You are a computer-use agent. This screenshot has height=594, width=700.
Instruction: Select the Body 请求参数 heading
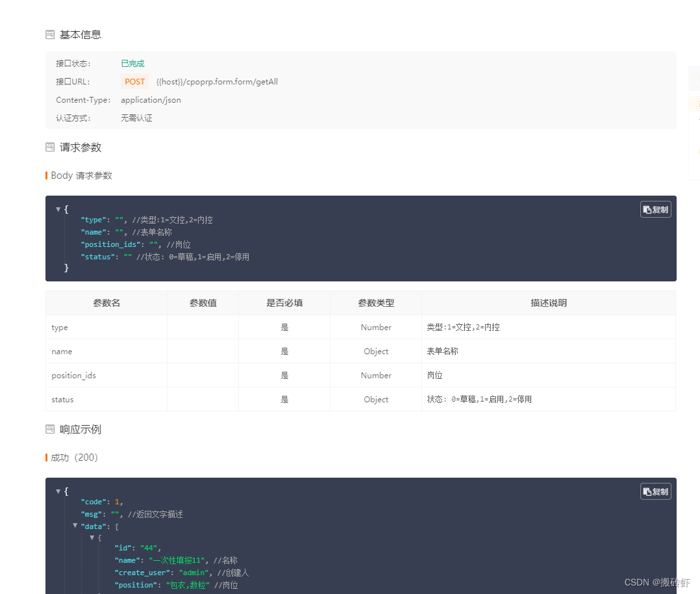pos(81,175)
